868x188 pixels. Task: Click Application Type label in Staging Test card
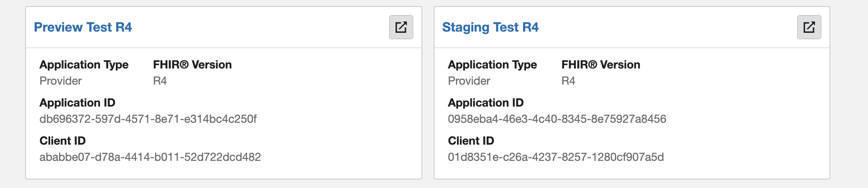click(x=492, y=65)
